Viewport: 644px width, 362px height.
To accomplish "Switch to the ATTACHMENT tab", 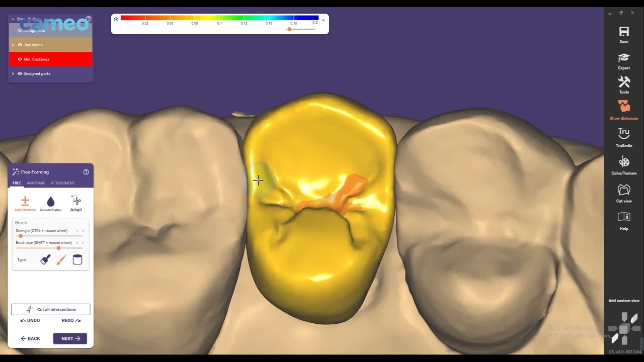I will pos(62,183).
